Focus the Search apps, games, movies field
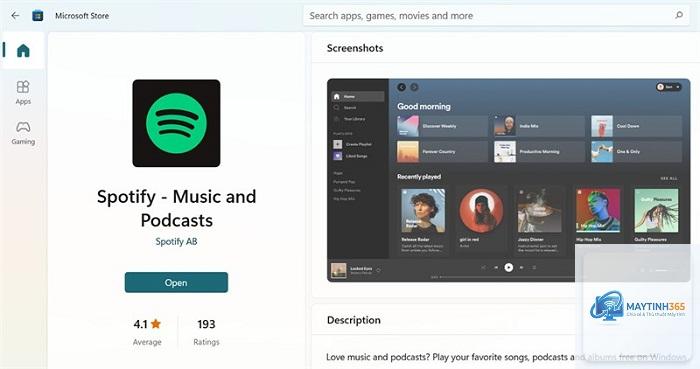700x369 pixels. (x=496, y=16)
